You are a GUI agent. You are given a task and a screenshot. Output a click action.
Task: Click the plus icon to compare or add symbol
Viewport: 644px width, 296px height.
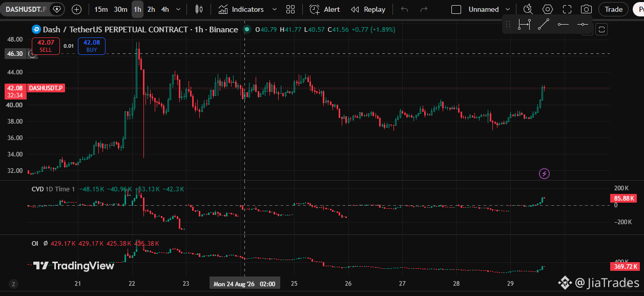(76, 9)
